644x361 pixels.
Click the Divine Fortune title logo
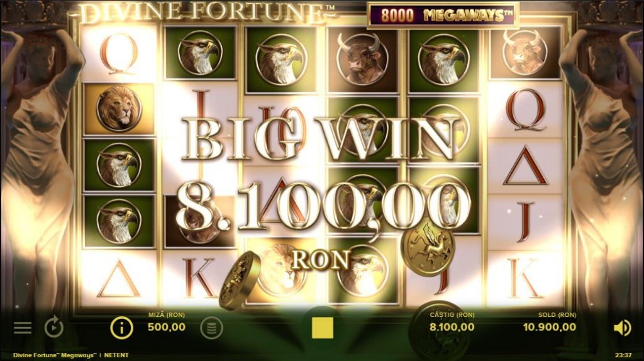tap(206, 14)
